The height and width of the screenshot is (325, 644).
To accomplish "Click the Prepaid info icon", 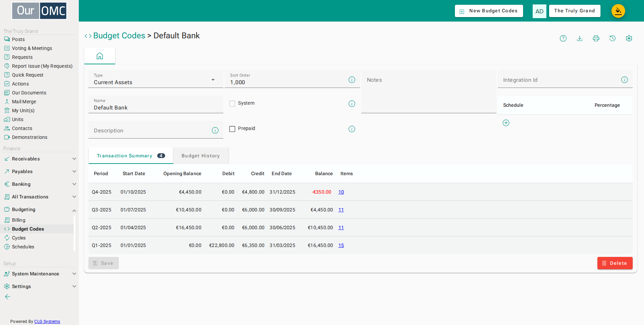I will pos(352,129).
